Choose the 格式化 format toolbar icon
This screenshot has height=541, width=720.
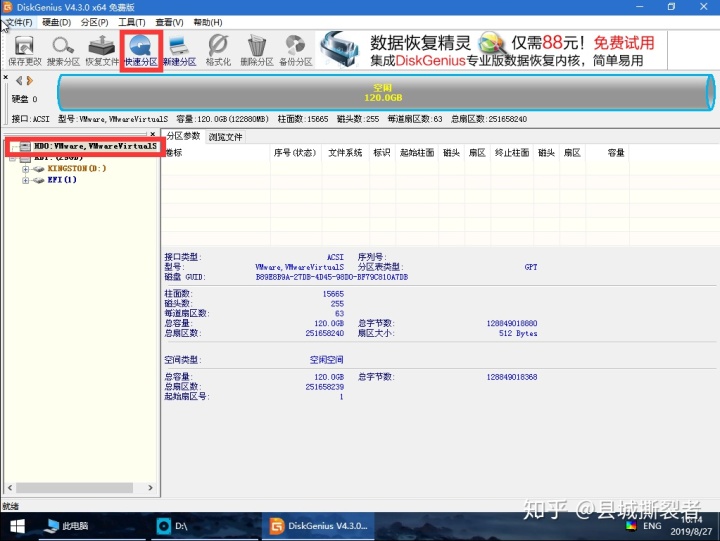(218, 51)
